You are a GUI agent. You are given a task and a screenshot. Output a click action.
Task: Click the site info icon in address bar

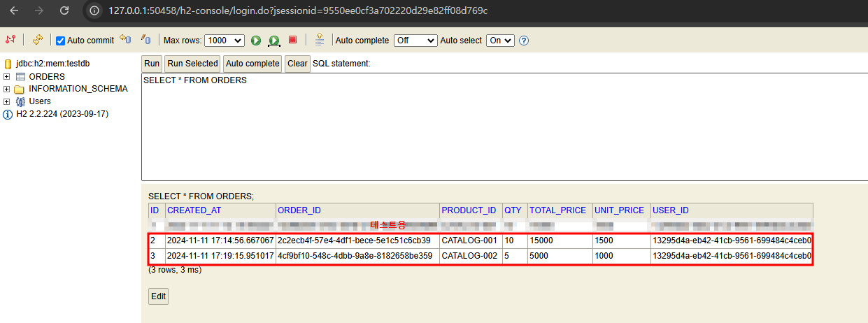95,11
